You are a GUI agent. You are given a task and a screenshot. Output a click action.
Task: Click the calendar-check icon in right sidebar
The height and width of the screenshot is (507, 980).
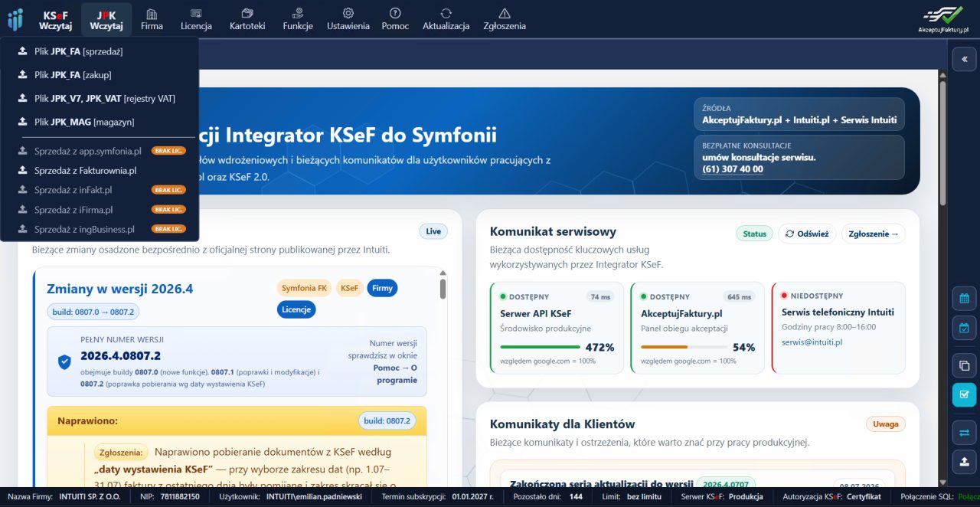tap(964, 328)
